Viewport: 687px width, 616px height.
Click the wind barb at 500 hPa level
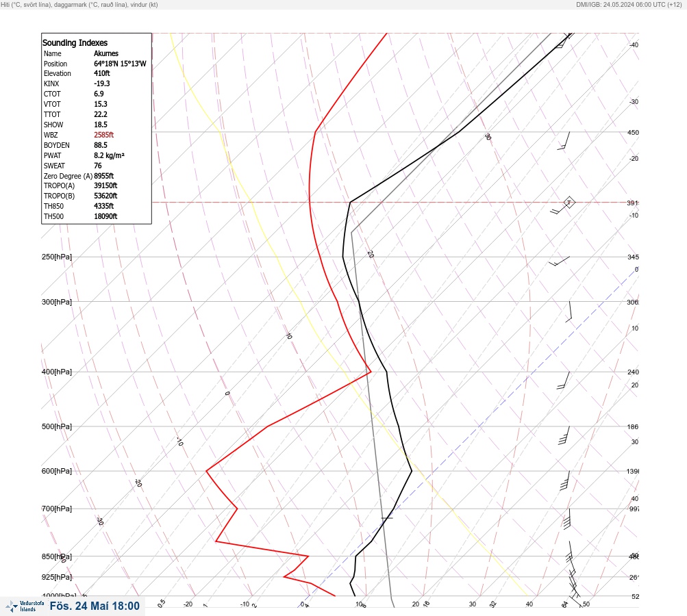pyautogui.click(x=564, y=435)
